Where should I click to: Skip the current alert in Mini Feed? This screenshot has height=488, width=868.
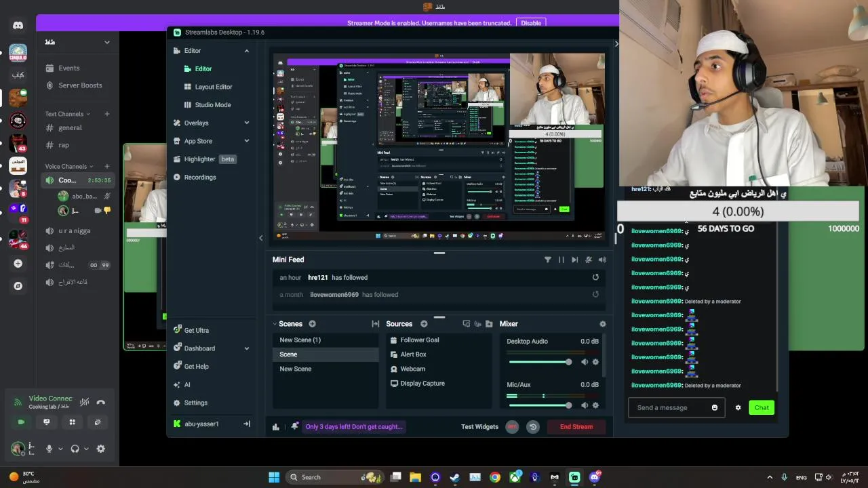575,260
